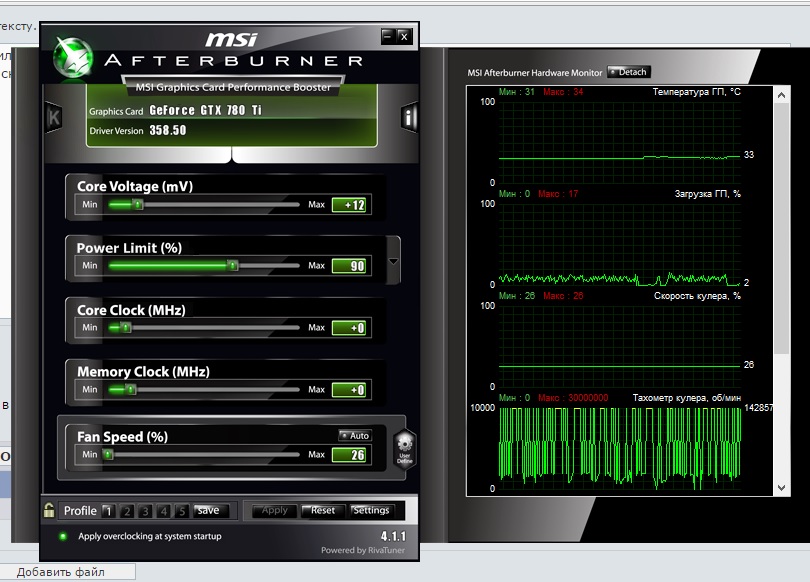Open the Settings button

click(371, 510)
